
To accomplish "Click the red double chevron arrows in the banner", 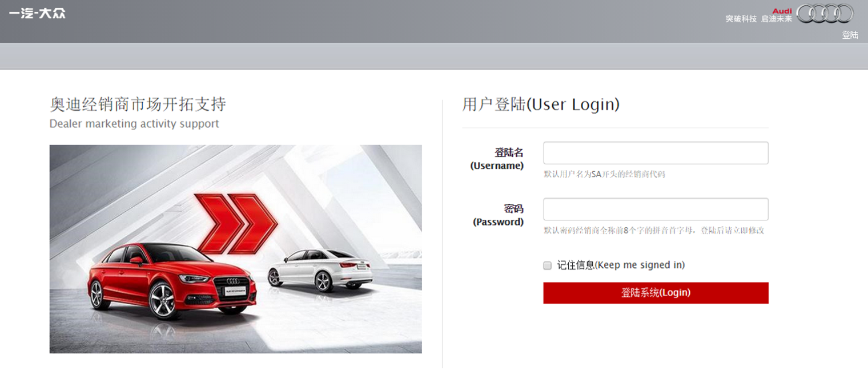I will pyautogui.click(x=235, y=223).
